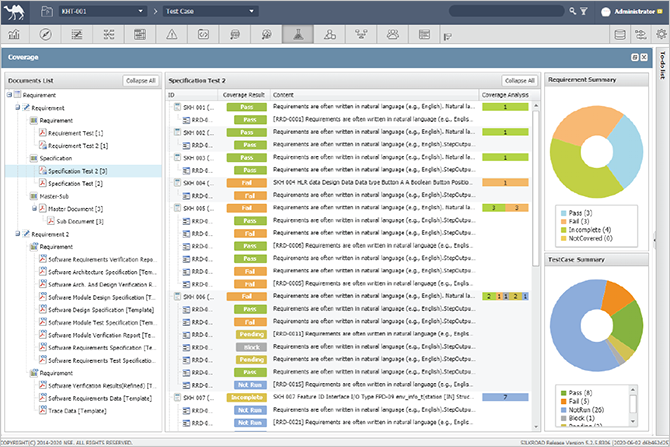Viewport: 670px width, 447px height.
Task: Open the table grid toolbar icon
Action: pyautogui.click(x=140, y=34)
